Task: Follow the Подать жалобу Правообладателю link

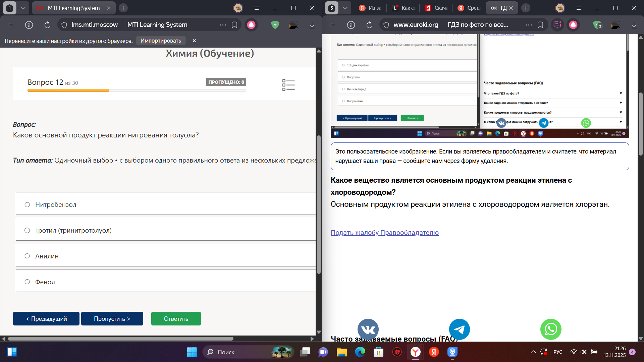Action: point(384,232)
